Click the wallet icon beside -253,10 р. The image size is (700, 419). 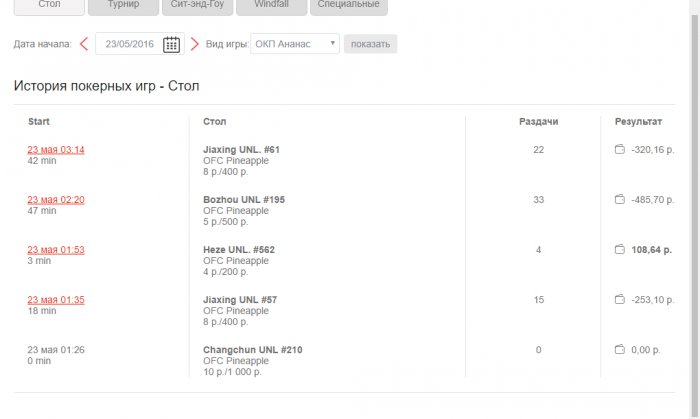pos(619,299)
